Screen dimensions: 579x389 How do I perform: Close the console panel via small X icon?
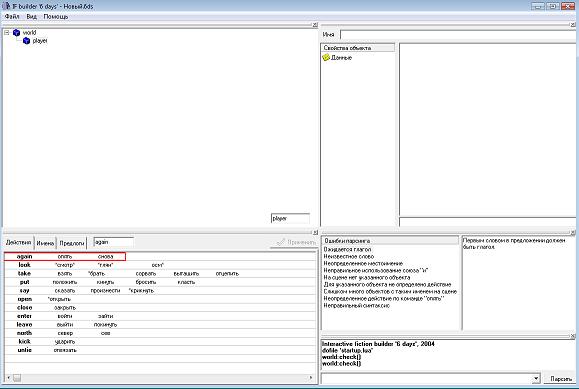click(573, 336)
